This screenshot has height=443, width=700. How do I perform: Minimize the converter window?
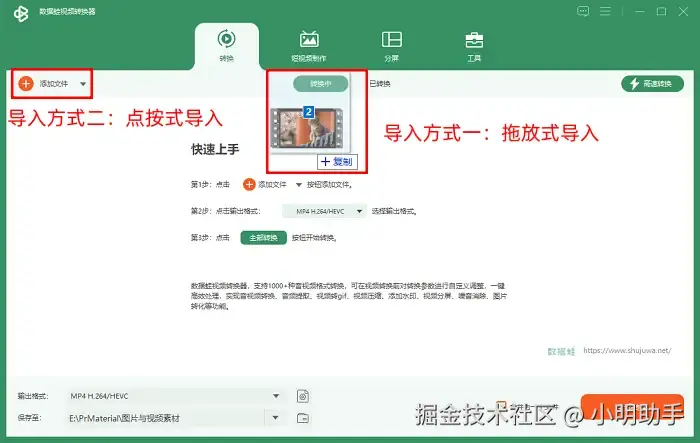click(x=640, y=11)
